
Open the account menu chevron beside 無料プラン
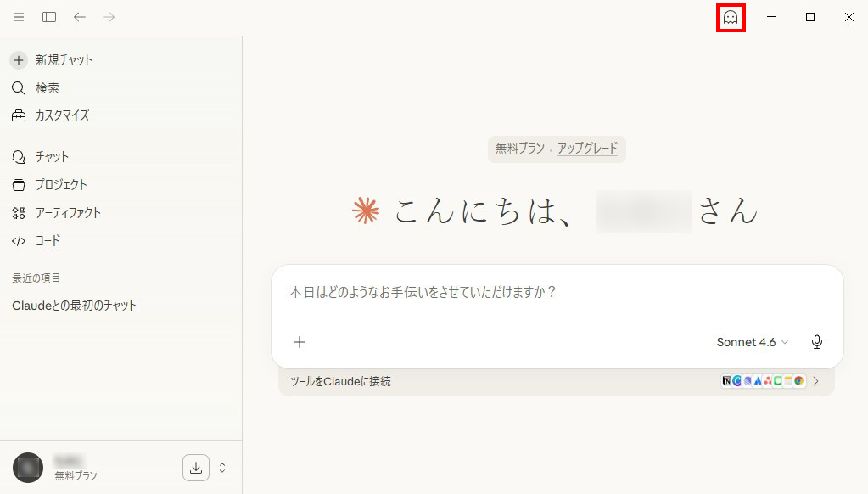pos(222,467)
